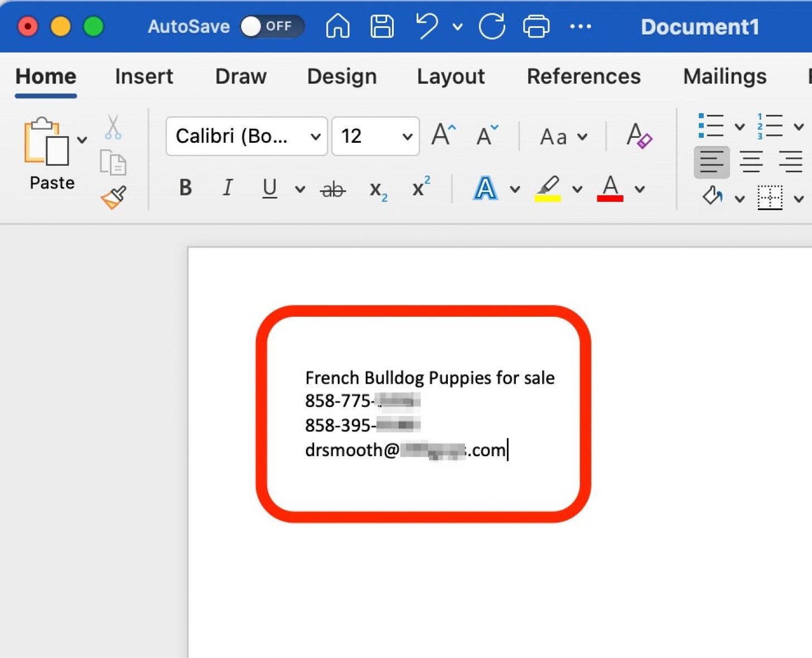Toggle Italic formatting
This screenshot has width=812, height=658.
click(x=227, y=188)
